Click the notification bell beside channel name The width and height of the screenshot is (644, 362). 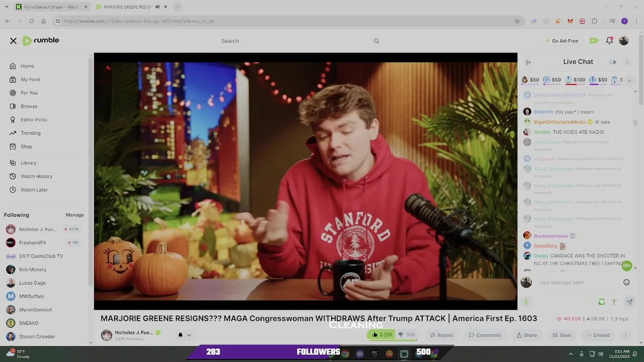(x=180, y=335)
